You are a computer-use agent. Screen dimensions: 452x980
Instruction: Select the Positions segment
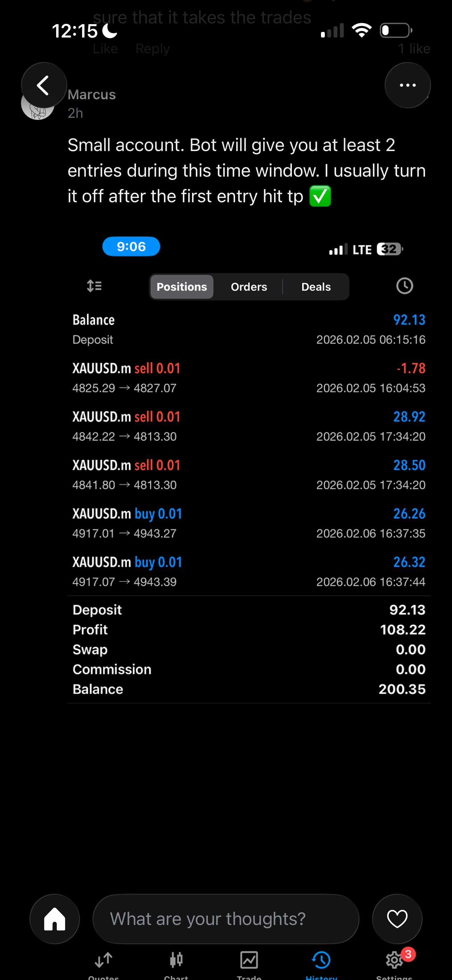(x=182, y=287)
